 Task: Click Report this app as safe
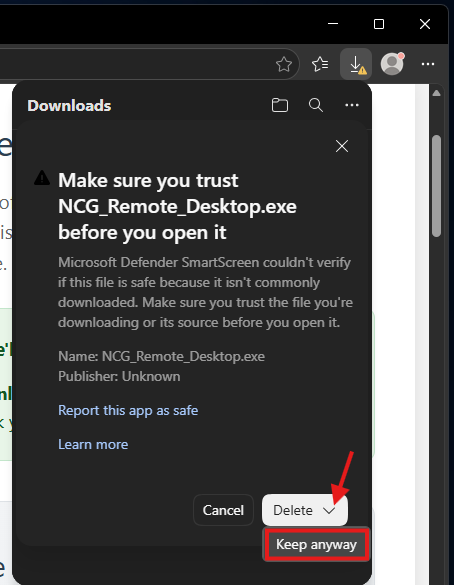coord(128,410)
